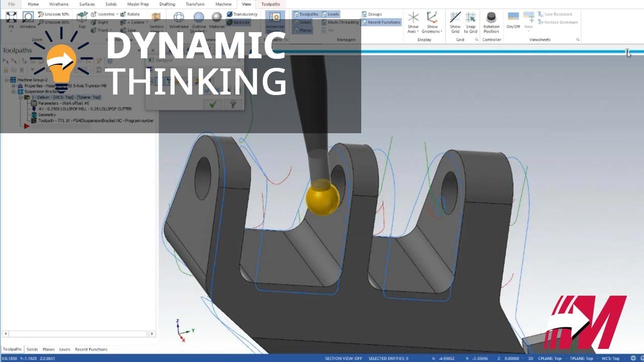
Task: Switch to the Home ribbon tab
Action: (x=33, y=4)
